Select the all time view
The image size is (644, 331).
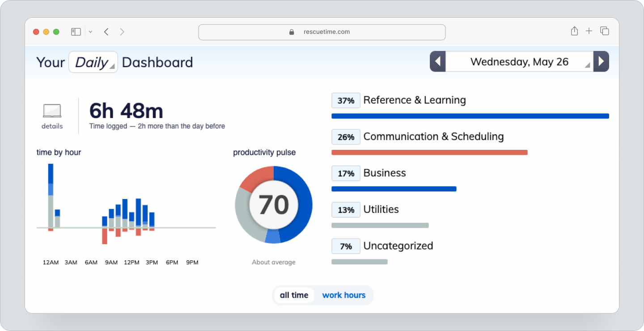coord(293,295)
